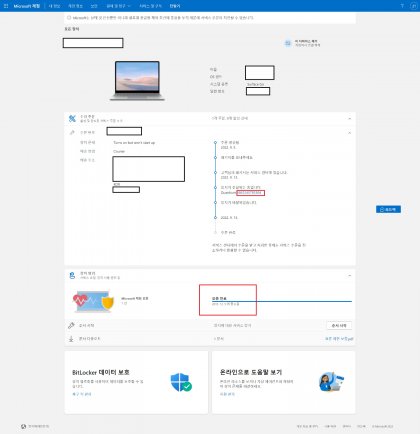Collapse the repair section chevron
This screenshot has height=434, width=420.
350,119
